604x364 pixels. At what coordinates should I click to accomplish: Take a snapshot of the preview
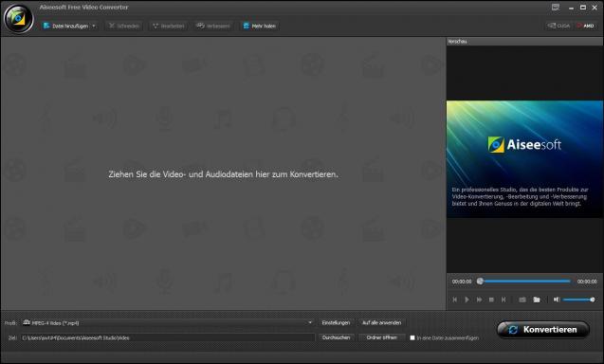click(x=522, y=300)
